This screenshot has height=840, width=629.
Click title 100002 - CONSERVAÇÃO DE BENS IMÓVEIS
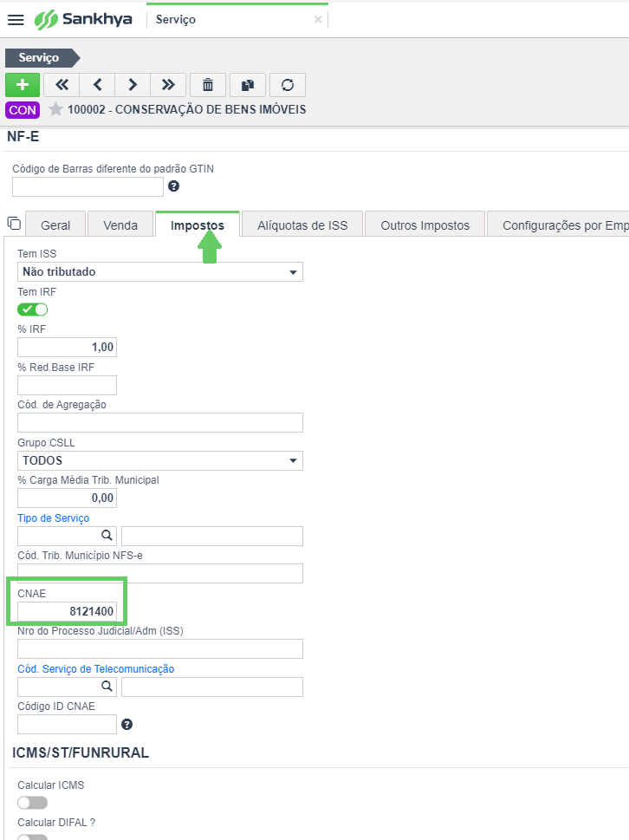[x=187, y=109]
